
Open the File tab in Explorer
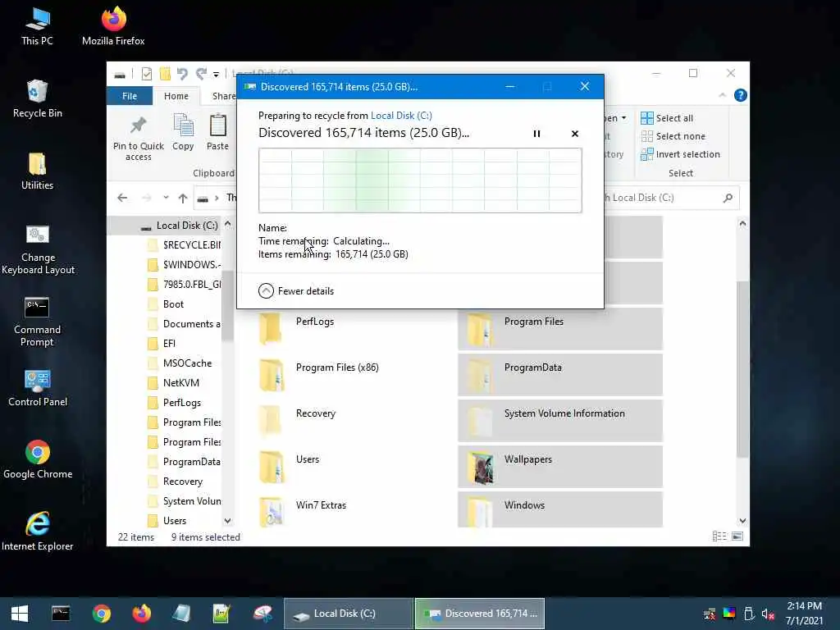coord(130,96)
